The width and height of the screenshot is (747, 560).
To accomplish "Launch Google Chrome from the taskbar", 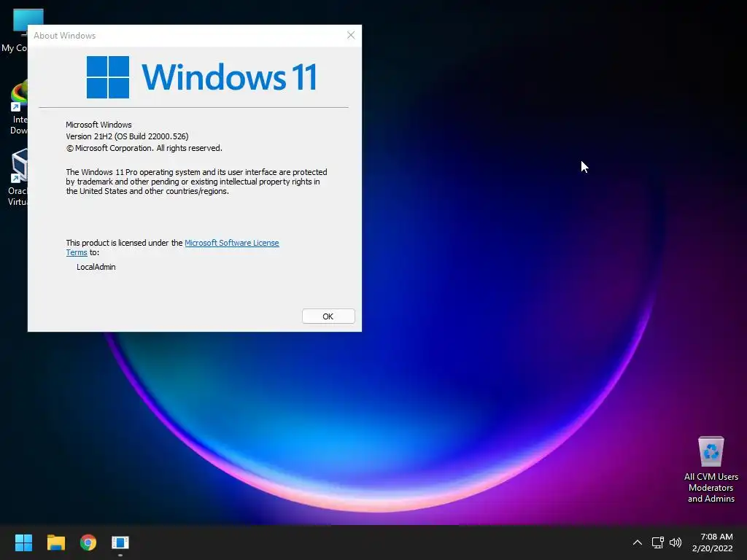I will tap(88, 542).
